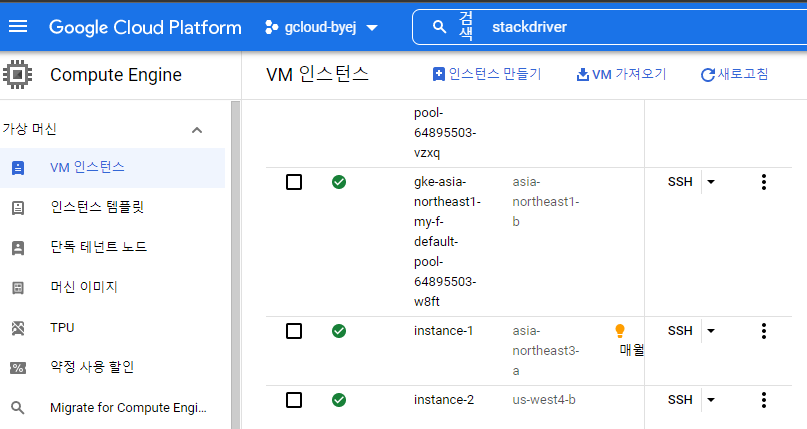Open 약정 사용 할인 page

(x=92, y=367)
